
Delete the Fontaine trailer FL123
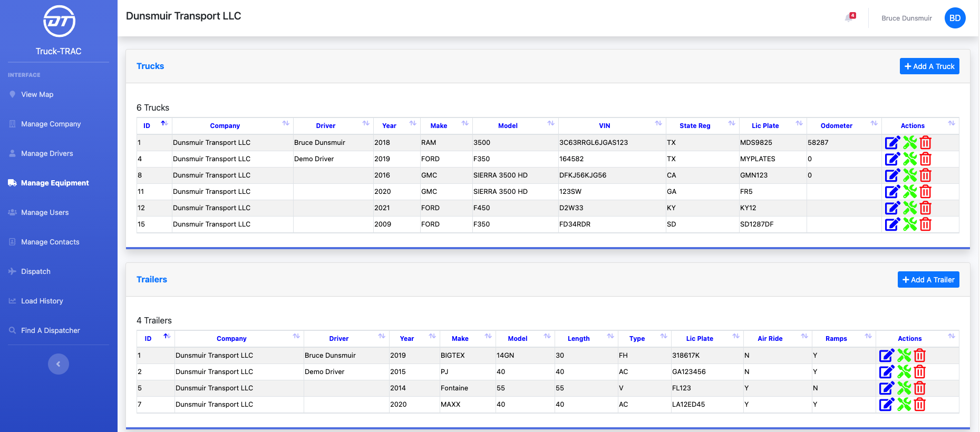tap(920, 388)
